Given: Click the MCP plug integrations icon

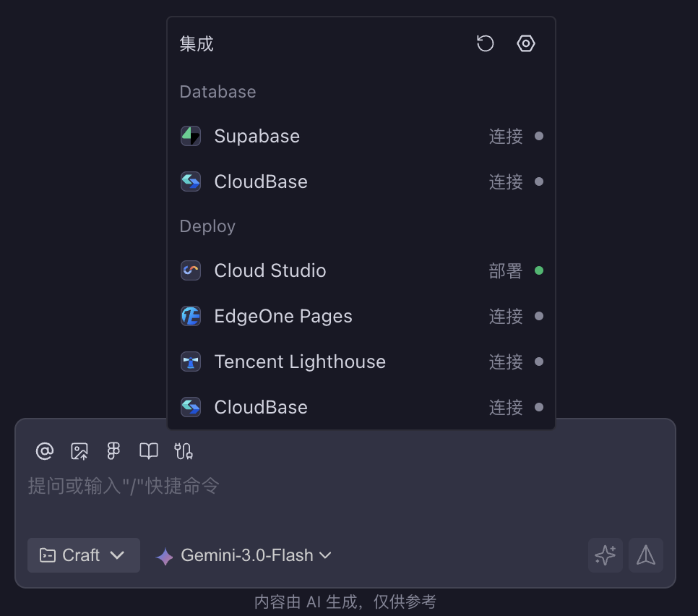Looking at the screenshot, I should tap(183, 450).
